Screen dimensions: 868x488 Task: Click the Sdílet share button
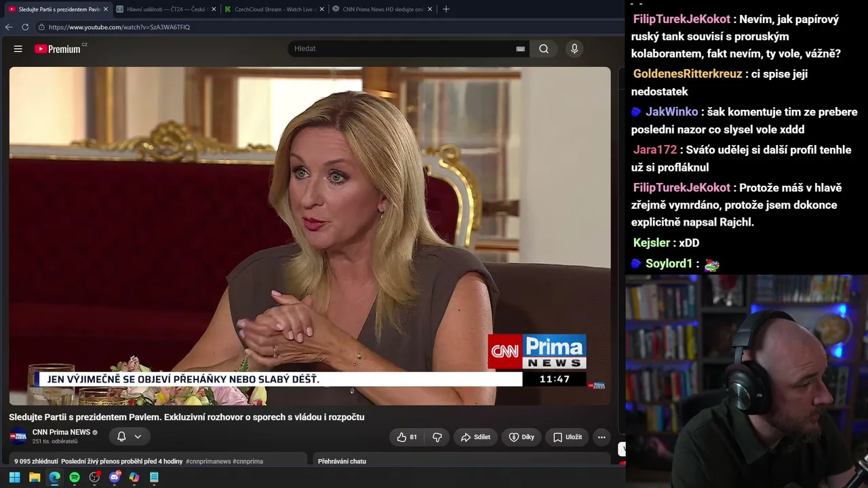pos(475,437)
